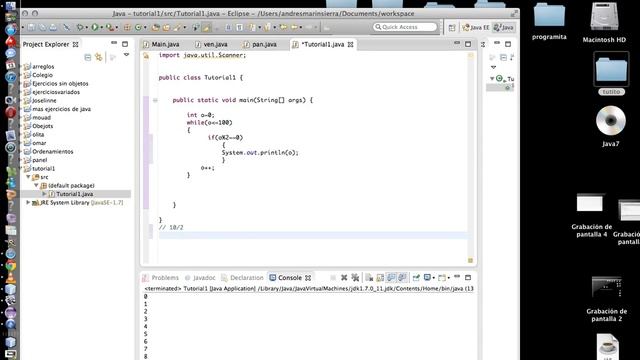Screen dimensions: 640x360
Task: Click Remove Launch icon in Console
Action: point(344,278)
